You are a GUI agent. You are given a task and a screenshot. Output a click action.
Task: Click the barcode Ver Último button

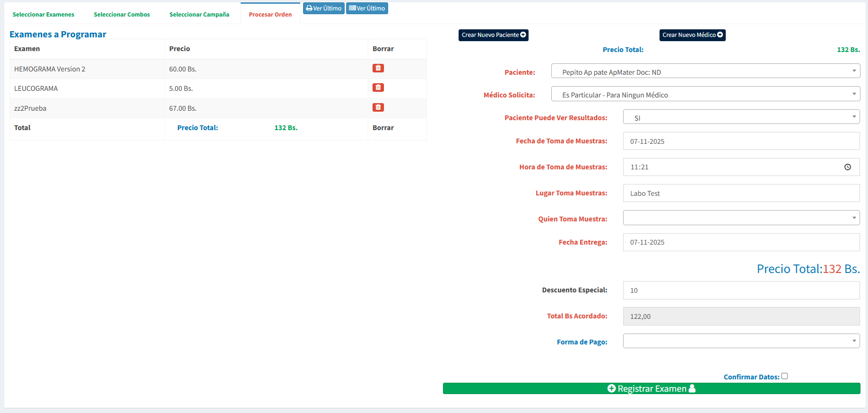tap(367, 9)
